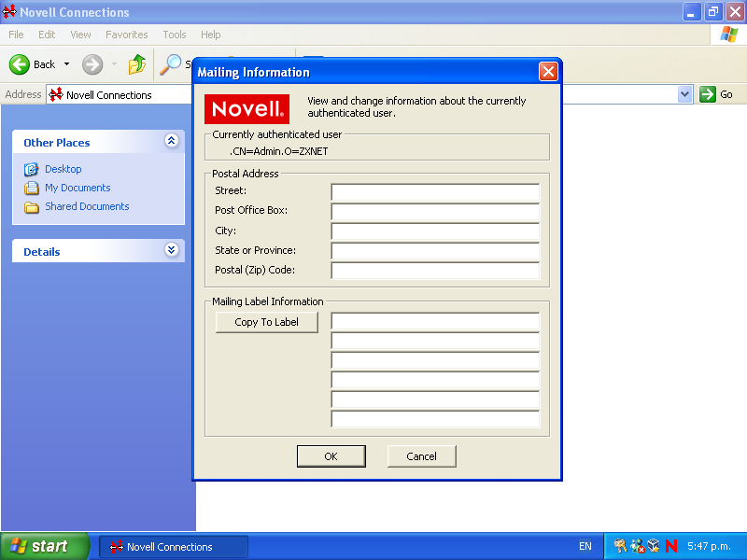747x560 pixels.
Task: Open the Shared Documents link
Action: click(x=87, y=206)
